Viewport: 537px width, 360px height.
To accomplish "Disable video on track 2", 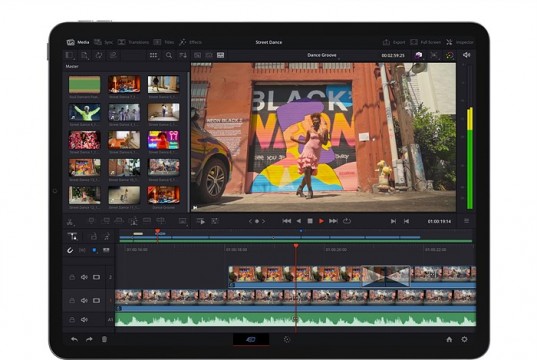I will (97, 277).
